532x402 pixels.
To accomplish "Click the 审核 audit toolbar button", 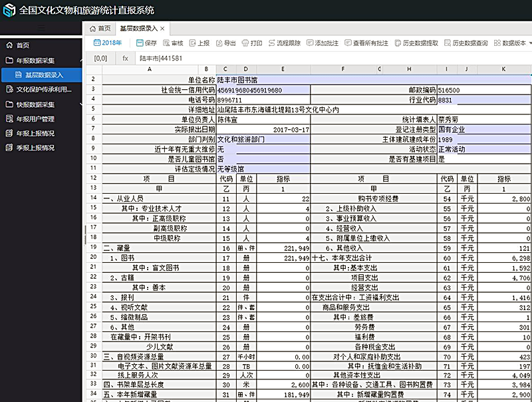I will point(173,43).
